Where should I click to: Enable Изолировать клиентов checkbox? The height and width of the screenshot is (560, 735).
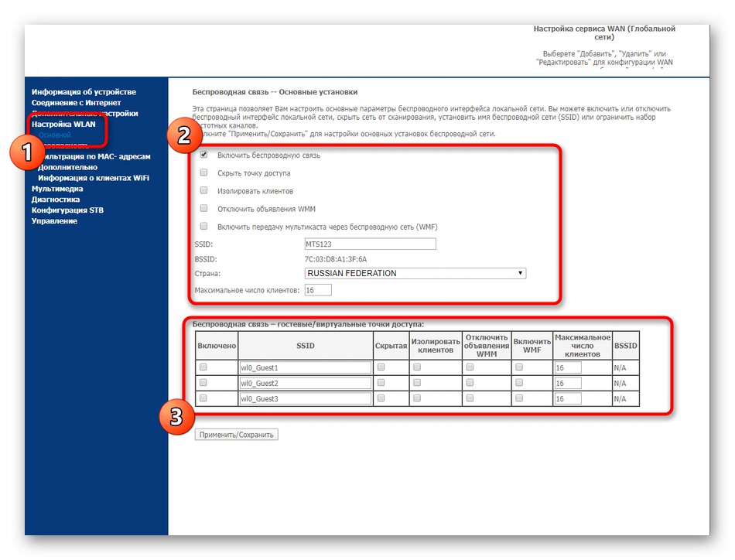[x=204, y=190]
